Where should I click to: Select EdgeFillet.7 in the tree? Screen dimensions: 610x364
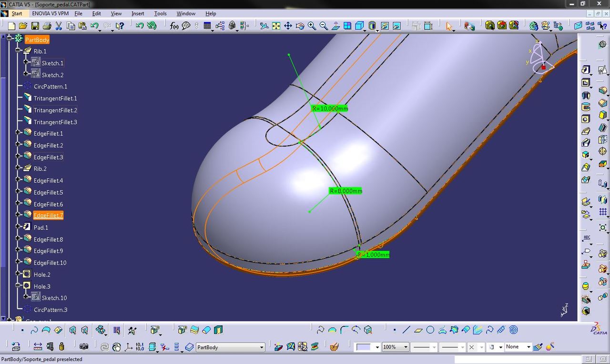[48, 215]
